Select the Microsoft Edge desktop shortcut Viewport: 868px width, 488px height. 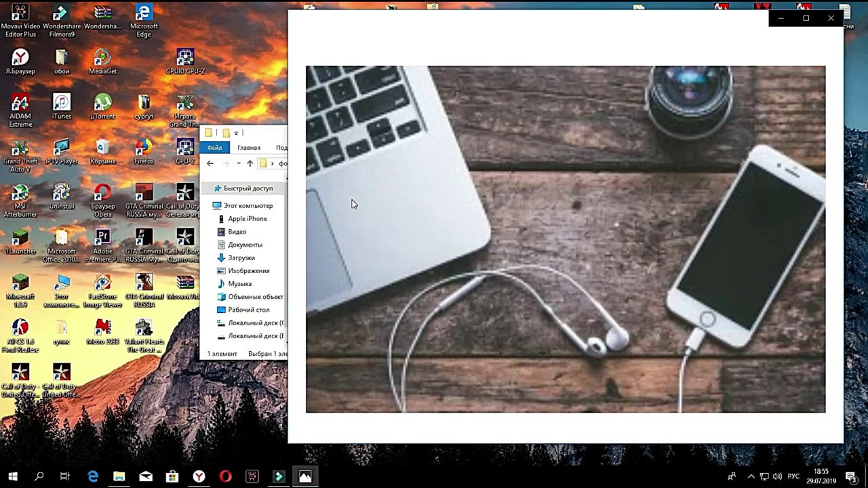pos(144,20)
